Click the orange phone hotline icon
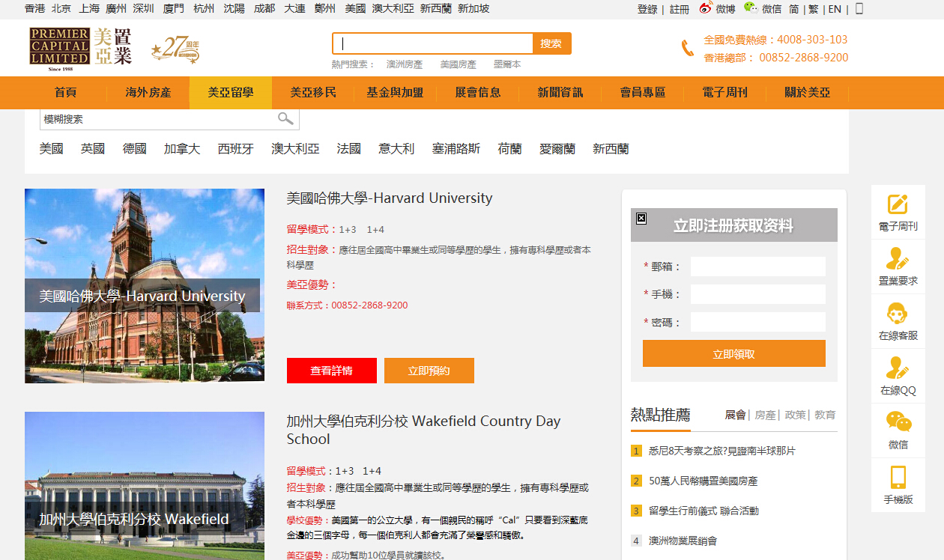This screenshot has height=560, width=944. coord(687,49)
